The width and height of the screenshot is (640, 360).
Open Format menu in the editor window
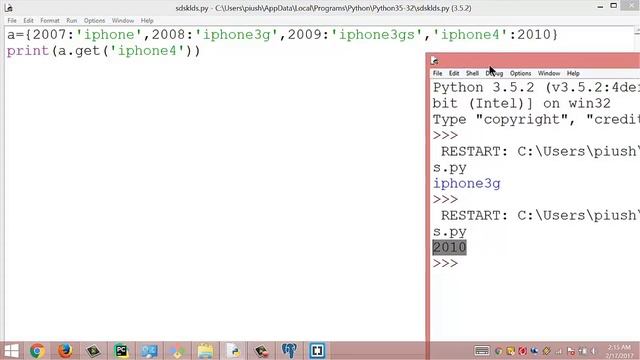pos(50,20)
